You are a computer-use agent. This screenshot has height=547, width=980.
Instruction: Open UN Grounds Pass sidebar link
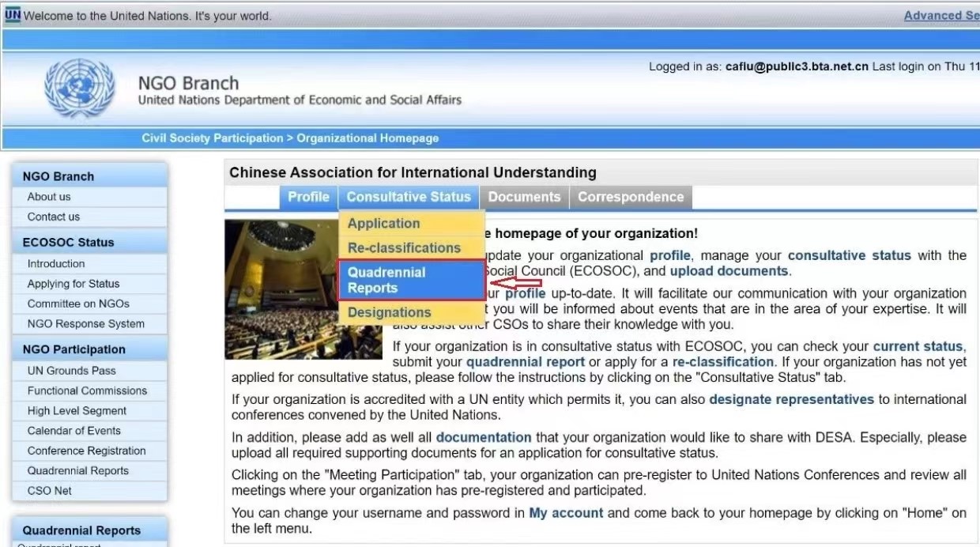[72, 371]
